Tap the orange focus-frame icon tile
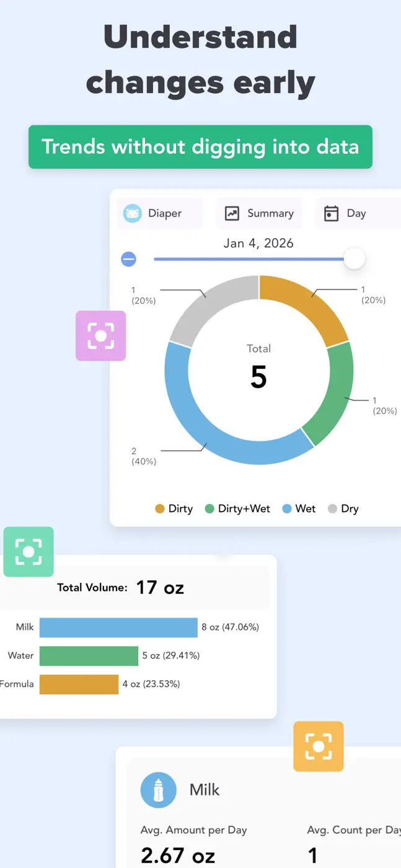 (x=319, y=746)
